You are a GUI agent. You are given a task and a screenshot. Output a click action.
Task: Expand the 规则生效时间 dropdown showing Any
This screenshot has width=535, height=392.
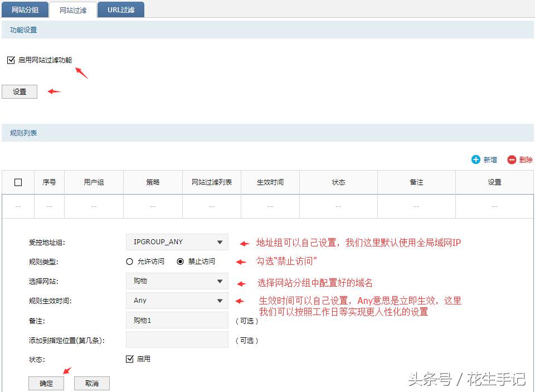[177, 300]
